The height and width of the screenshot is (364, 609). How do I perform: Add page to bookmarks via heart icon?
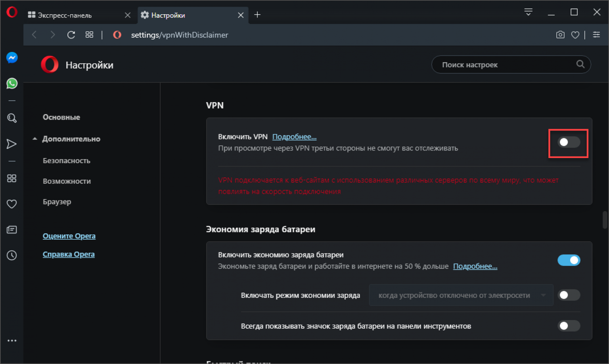[x=575, y=35]
